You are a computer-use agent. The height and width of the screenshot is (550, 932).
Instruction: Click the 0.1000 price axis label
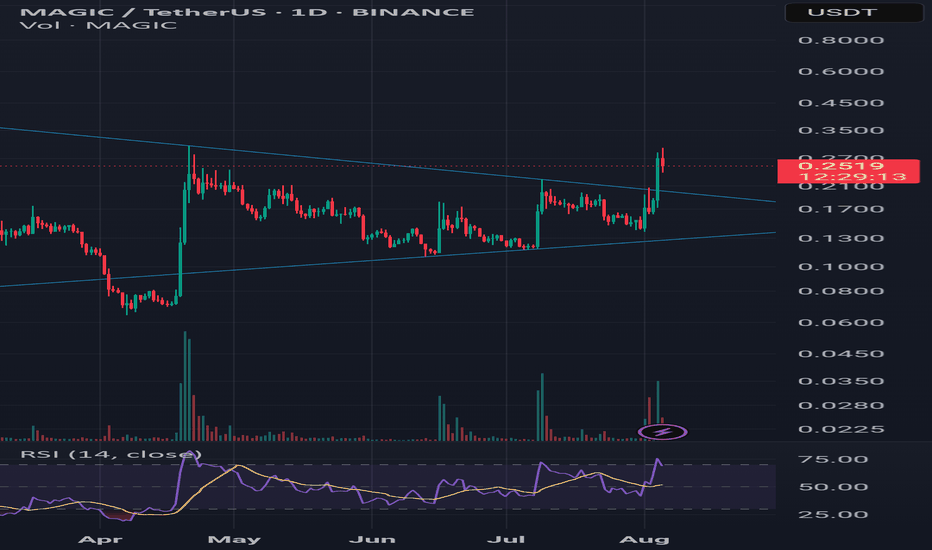pyautogui.click(x=840, y=266)
